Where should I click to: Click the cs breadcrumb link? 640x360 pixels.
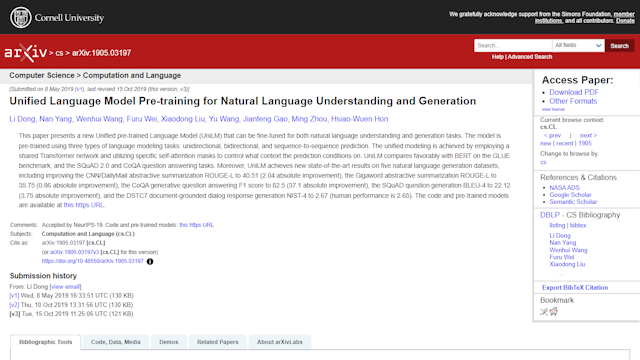(59, 53)
